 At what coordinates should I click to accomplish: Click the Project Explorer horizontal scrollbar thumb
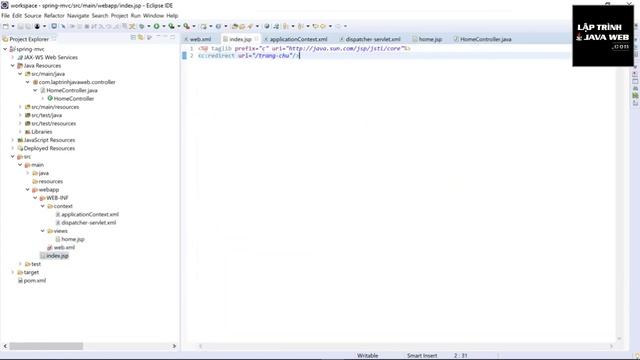click(46, 346)
